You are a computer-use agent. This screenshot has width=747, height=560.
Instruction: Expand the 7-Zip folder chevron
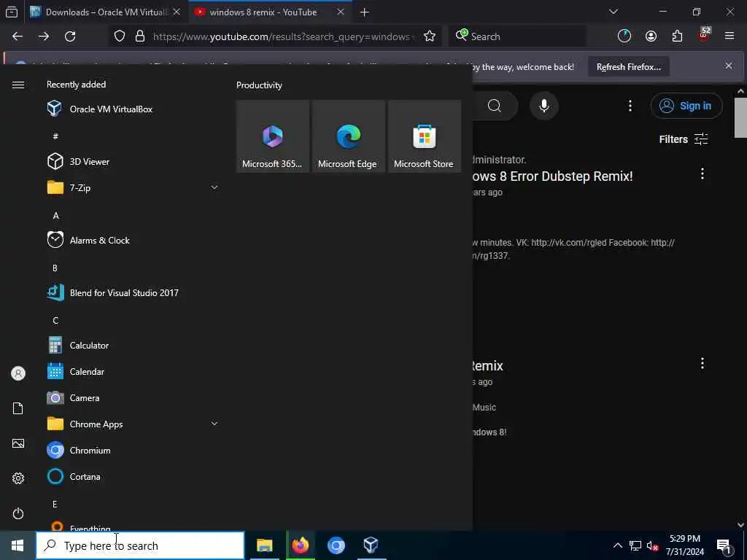pyautogui.click(x=214, y=187)
